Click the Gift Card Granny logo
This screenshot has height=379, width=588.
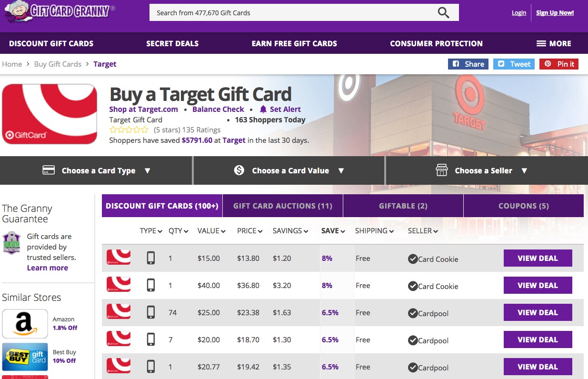[x=60, y=12]
